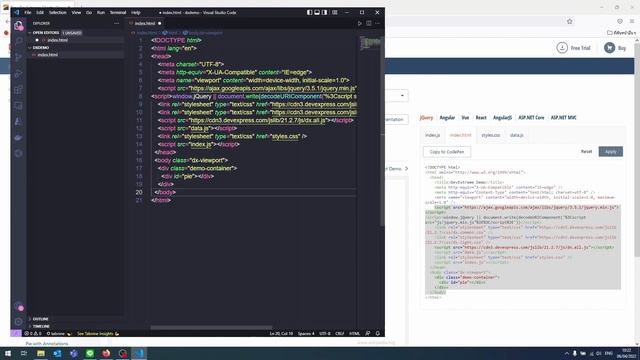Viewport: 640px width, 360px height.
Task: Expand the Timeline section
Action: [41, 326]
